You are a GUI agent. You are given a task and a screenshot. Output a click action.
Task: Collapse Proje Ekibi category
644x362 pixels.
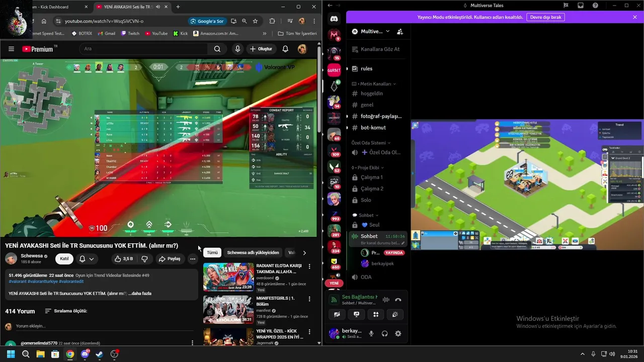pyautogui.click(x=368, y=167)
